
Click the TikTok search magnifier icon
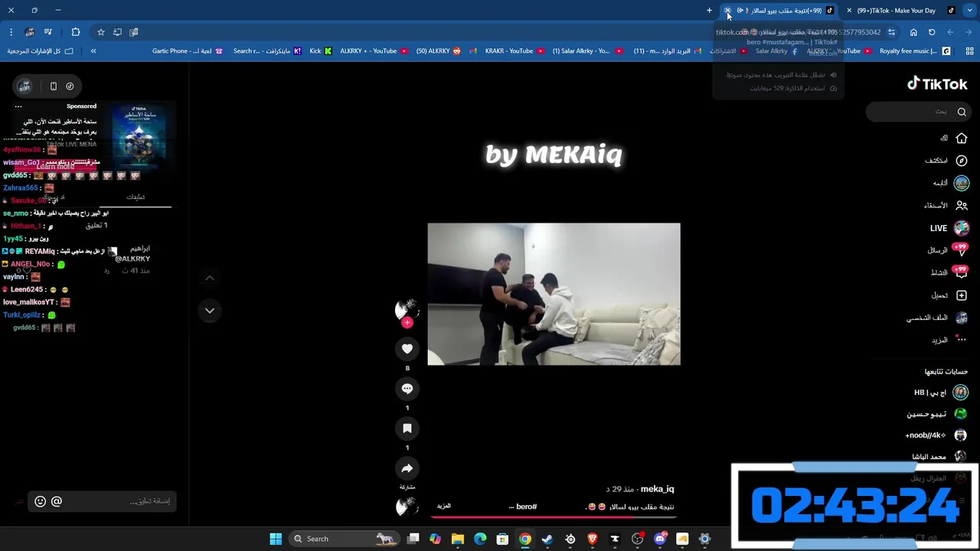(x=962, y=112)
